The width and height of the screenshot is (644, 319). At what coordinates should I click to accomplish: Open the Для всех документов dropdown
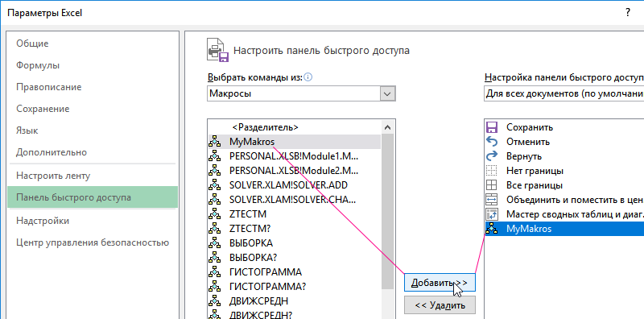click(564, 93)
